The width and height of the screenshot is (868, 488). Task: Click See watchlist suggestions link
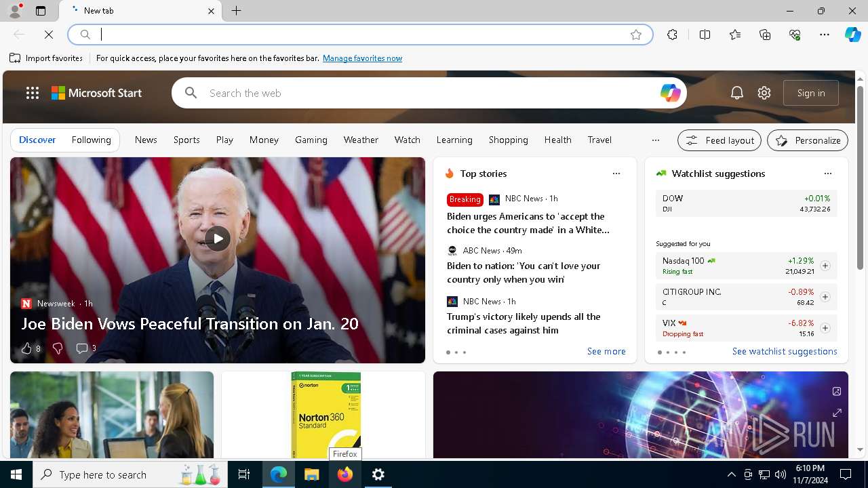click(x=785, y=351)
